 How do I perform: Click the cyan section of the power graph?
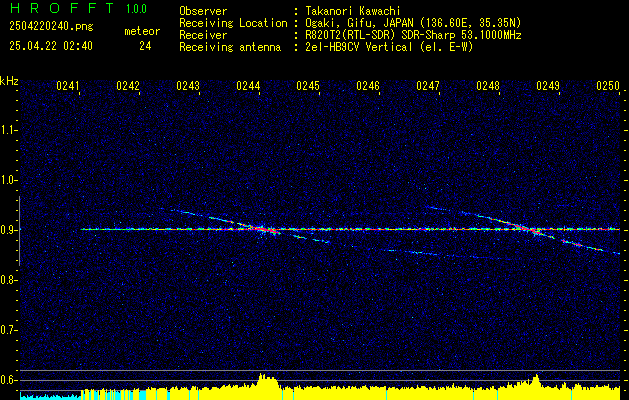pyautogui.click(x=50, y=396)
